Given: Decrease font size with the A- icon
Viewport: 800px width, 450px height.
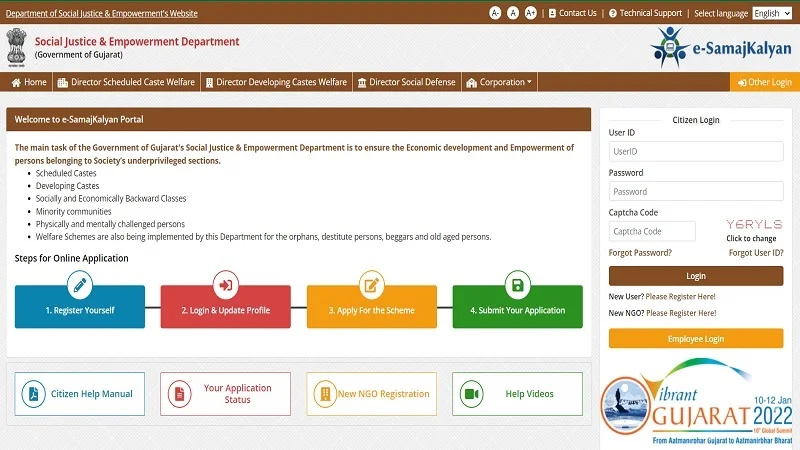Looking at the screenshot, I should [x=495, y=13].
